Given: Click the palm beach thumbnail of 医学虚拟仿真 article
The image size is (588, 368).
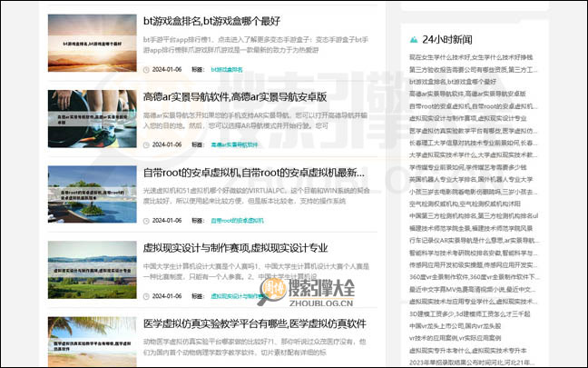Looking at the screenshot, I should [93, 342].
